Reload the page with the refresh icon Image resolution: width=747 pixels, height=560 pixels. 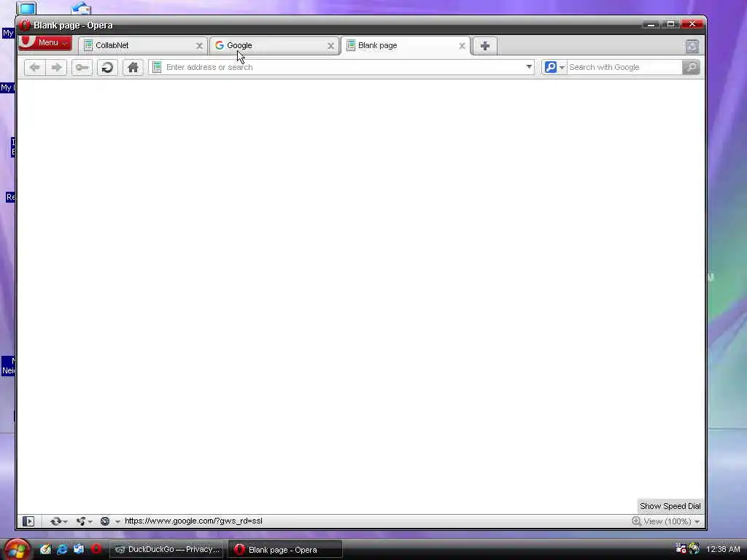108,67
